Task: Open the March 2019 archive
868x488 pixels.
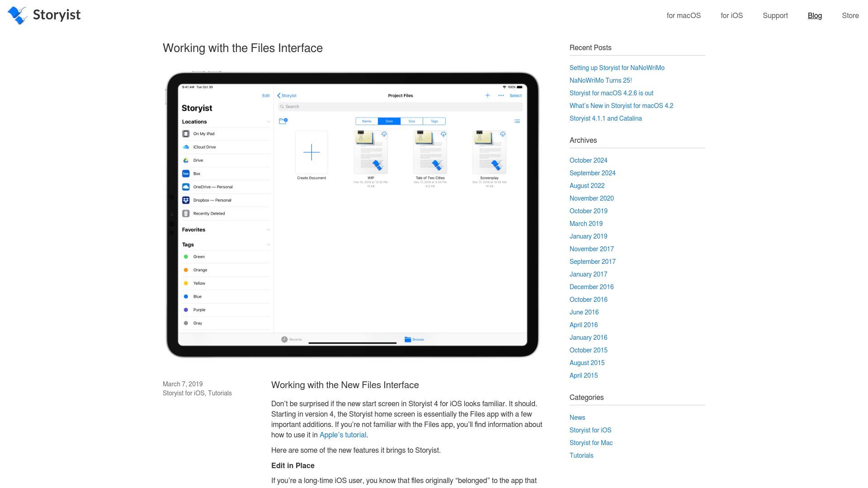Action: [x=586, y=224]
